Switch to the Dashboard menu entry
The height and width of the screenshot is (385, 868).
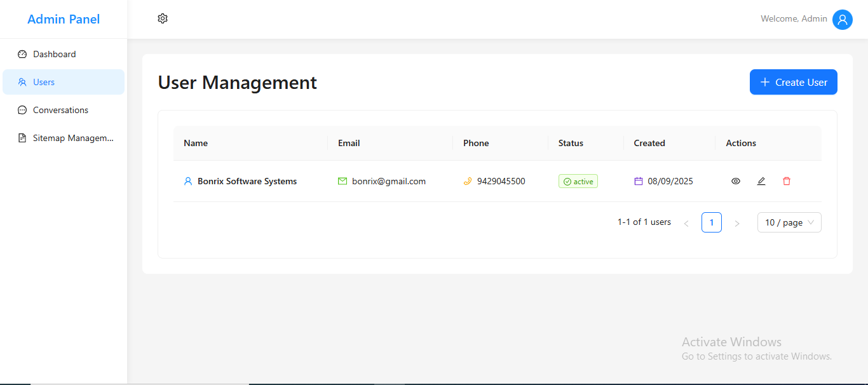point(55,54)
